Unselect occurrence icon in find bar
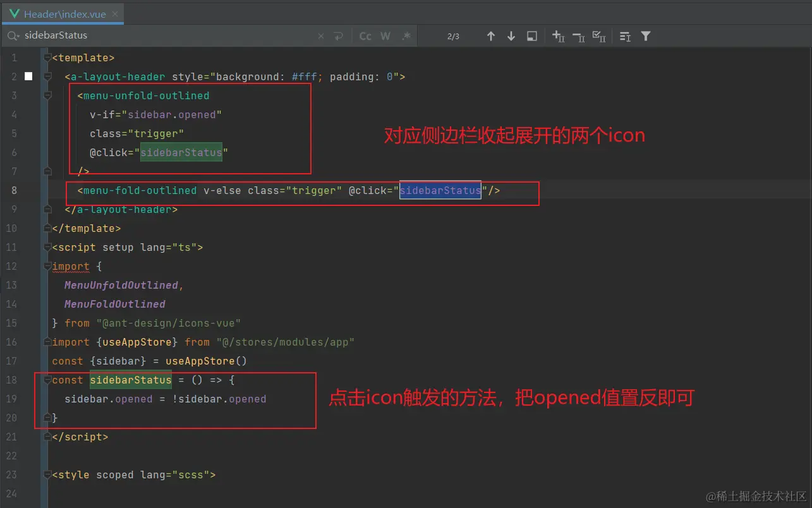Image resolution: width=812 pixels, height=508 pixels. tap(579, 37)
